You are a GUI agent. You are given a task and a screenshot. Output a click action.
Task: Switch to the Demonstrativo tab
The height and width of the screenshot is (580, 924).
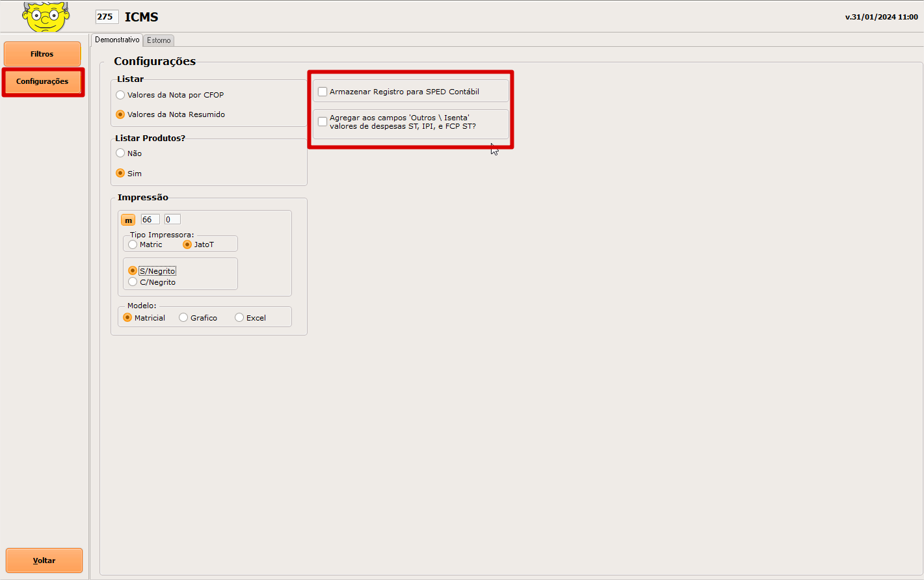pos(117,40)
